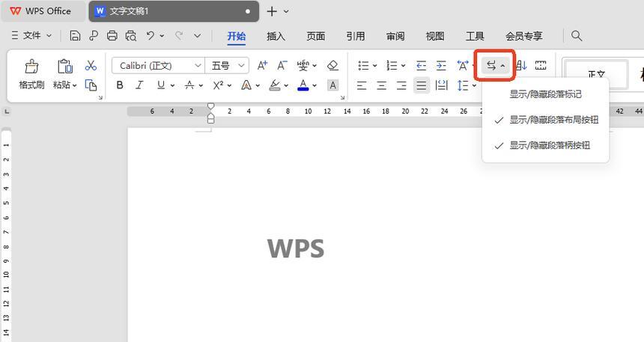Click the Paste (粘贴) clipboard icon
This screenshot has width=644, height=342.
pos(64,66)
